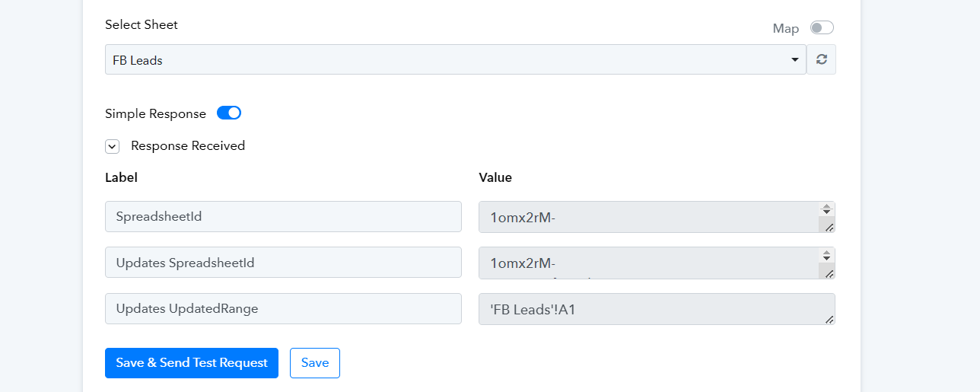Click the SpreadsheetId value text area
Image resolution: width=980 pixels, height=392 pixels.
pyautogui.click(x=648, y=217)
